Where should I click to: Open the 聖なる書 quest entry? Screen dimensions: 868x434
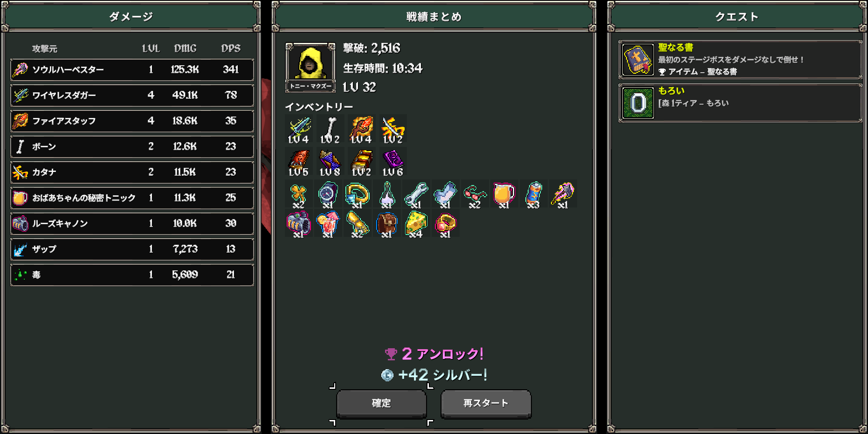click(740, 60)
